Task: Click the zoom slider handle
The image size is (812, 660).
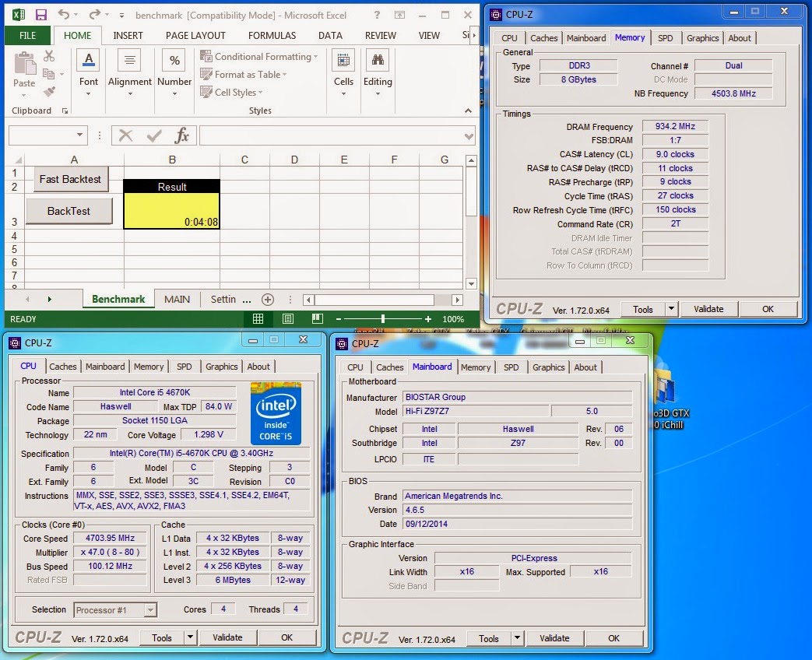Action: [383, 319]
